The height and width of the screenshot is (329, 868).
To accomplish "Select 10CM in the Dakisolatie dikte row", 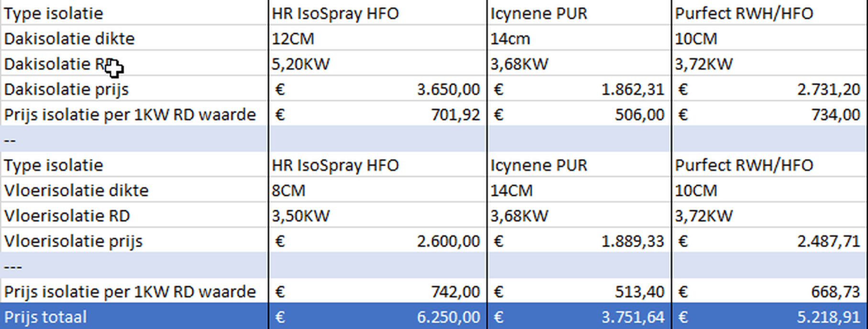I will point(770,38).
